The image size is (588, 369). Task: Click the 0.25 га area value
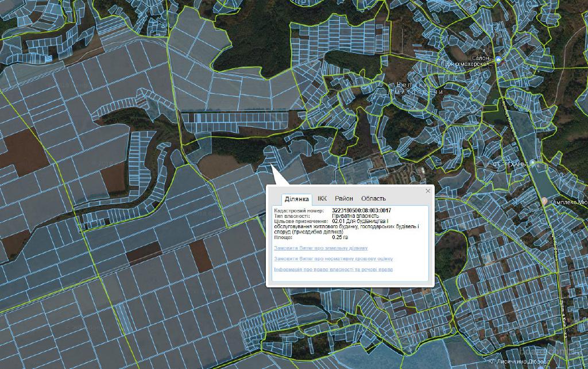coord(340,237)
